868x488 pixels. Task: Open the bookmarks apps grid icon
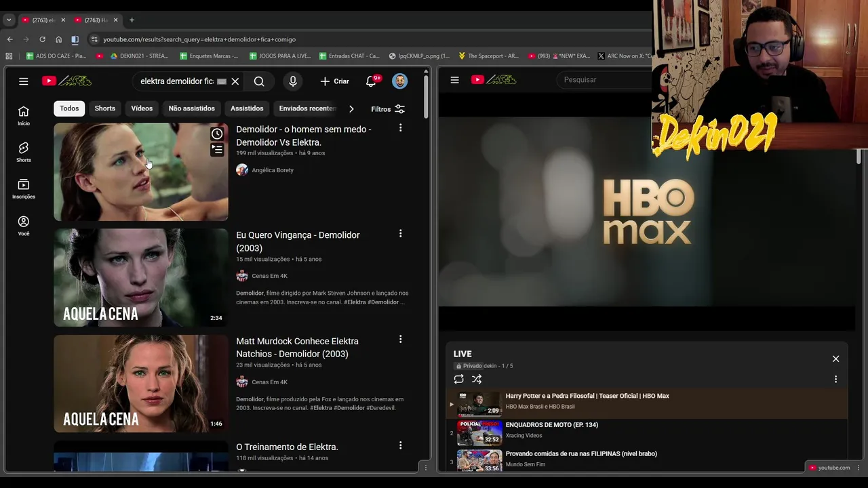(x=9, y=56)
